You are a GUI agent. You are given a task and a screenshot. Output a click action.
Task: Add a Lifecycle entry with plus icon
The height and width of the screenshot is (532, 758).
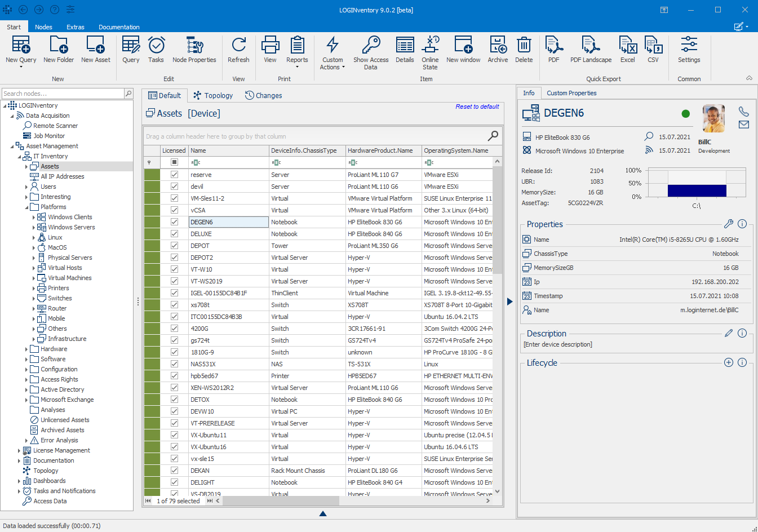tap(729, 362)
